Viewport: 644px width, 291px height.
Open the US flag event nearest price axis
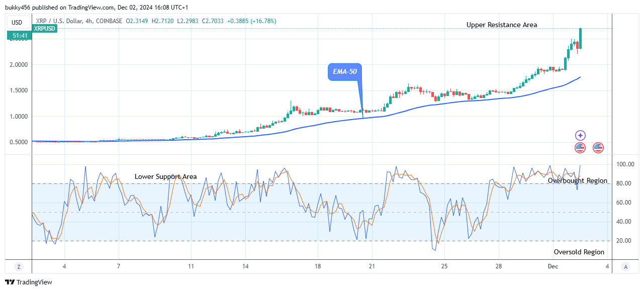click(x=598, y=148)
